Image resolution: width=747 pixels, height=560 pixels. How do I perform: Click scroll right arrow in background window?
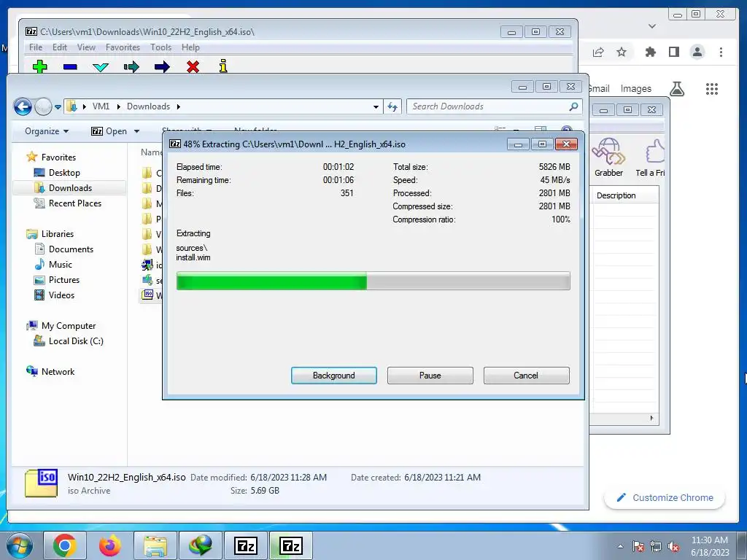pyautogui.click(x=651, y=418)
